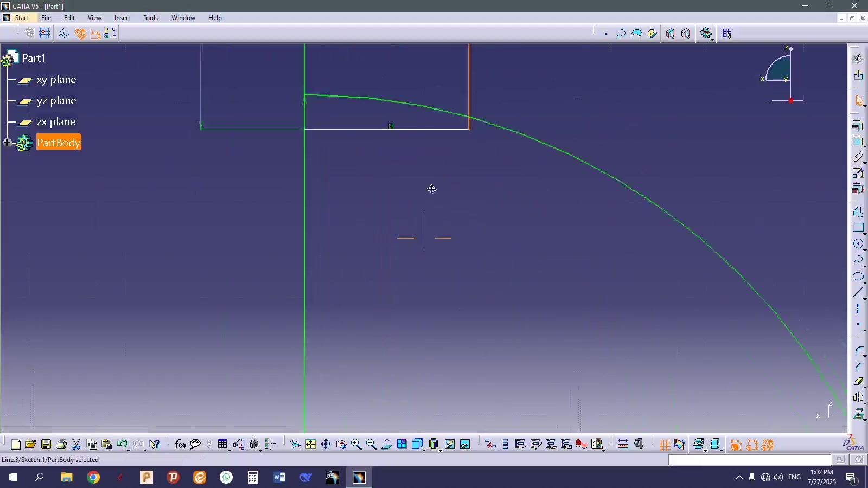Select the Mirror tool
The width and height of the screenshot is (868, 488).
(x=858, y=397)
